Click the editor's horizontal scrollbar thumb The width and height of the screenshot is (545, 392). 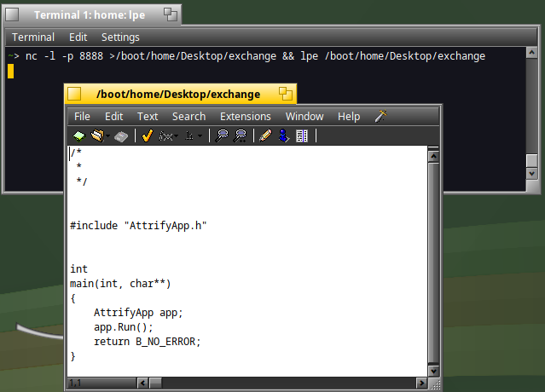click(x=155, y=383)
